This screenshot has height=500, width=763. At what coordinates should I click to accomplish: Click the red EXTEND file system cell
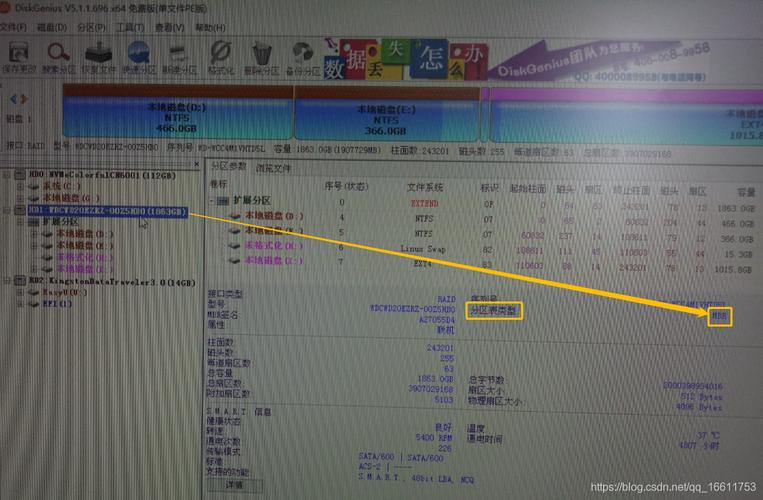424,203
